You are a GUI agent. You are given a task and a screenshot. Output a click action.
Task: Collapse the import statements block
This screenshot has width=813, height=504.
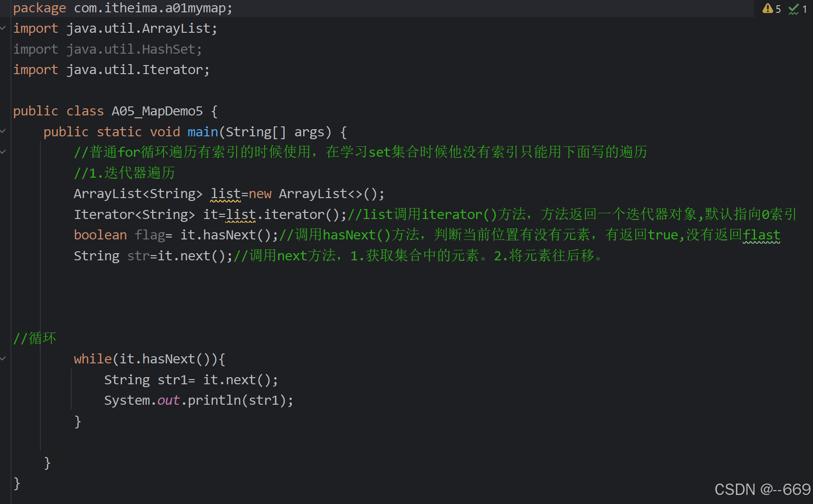3,28
